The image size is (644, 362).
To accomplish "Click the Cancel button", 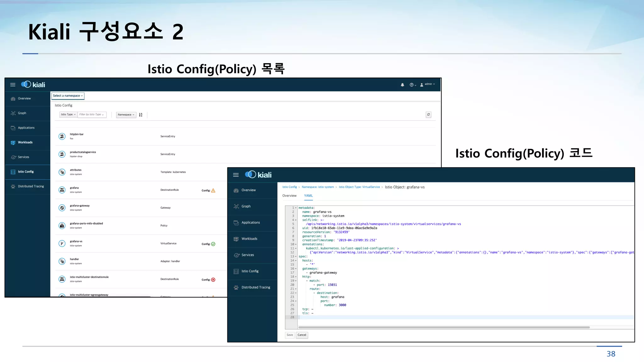I will [302, 335].
